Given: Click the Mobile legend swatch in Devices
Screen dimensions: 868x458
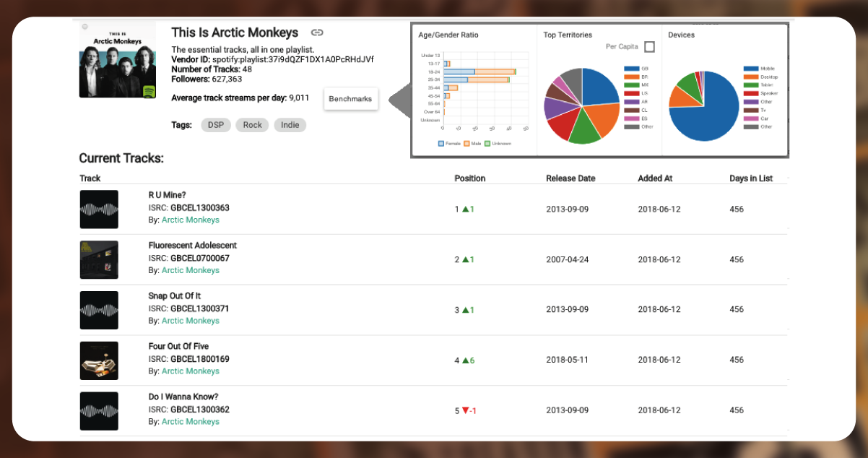Looking at the screenshot, I should coord(750,69).
